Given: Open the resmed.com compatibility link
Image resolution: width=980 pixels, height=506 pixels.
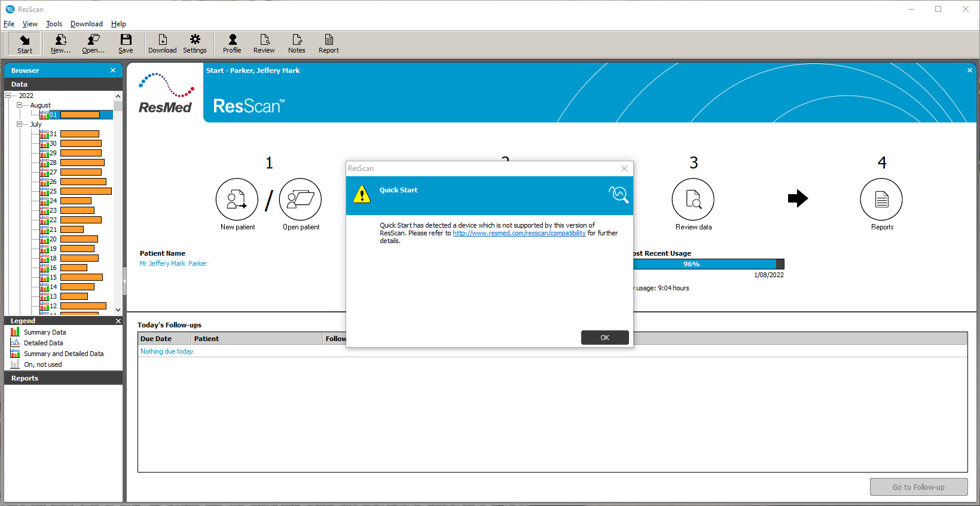Looking at the screenshot, I should (519, 233).
